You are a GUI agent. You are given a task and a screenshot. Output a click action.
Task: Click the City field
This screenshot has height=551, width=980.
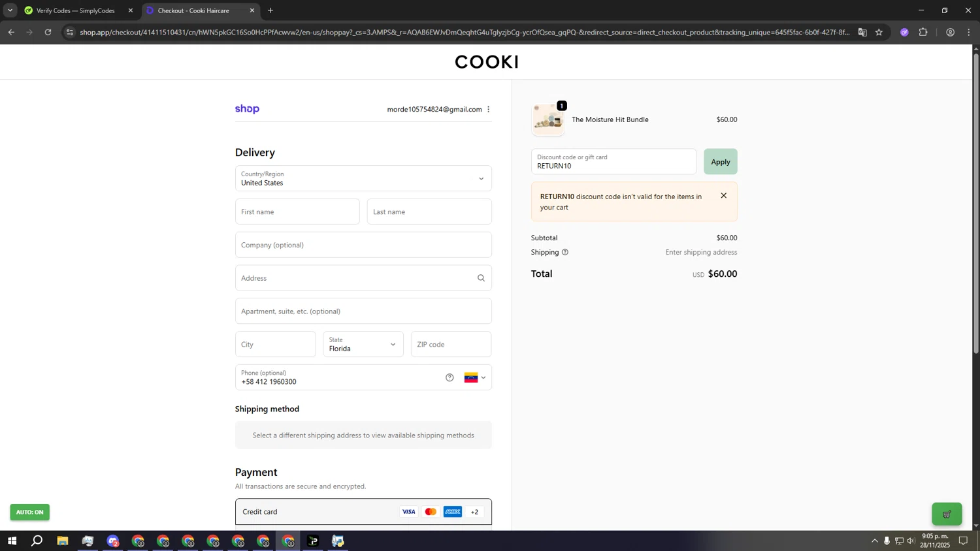pos(275,344)
